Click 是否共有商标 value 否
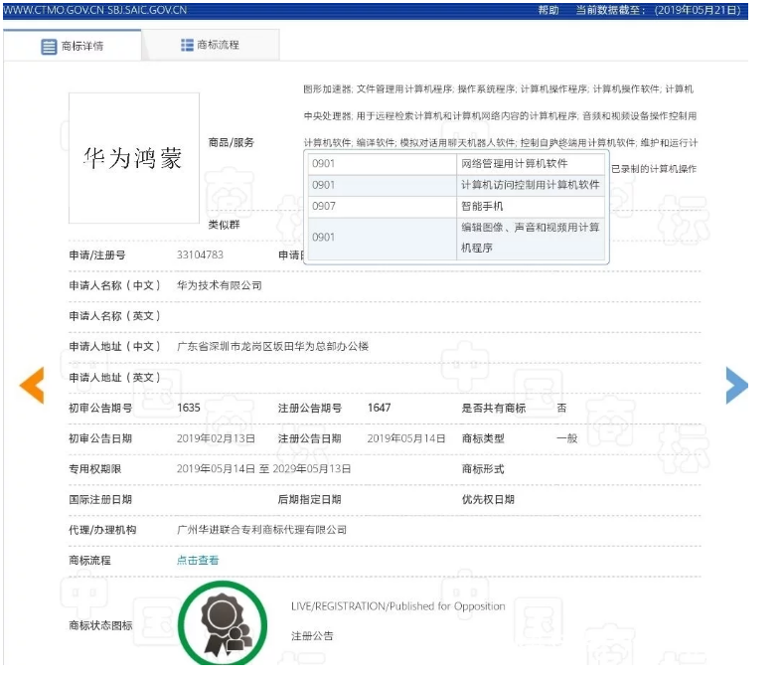The height and width of the screenshot is (679, 784). (x=562, y=408)
